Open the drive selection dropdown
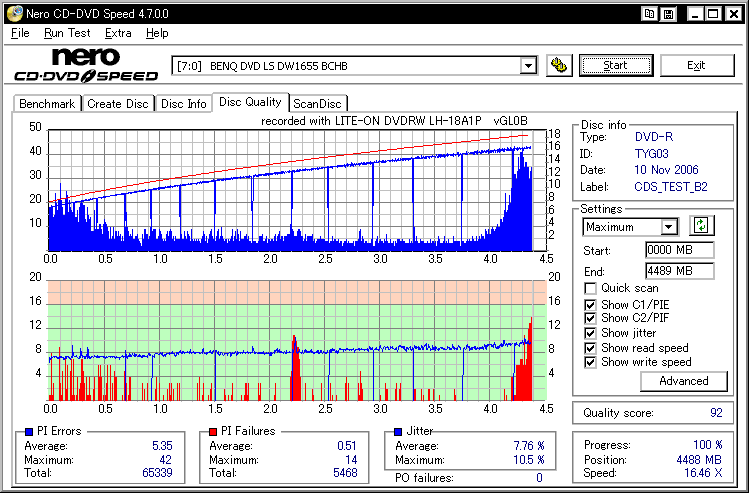Viewport: 749px width, 493px height. coord(528,65)
